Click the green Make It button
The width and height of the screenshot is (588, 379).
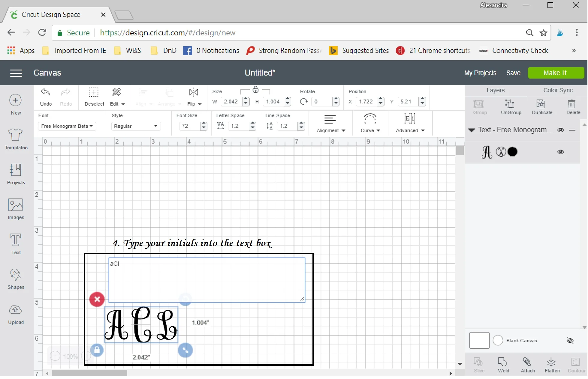(x=556, y=73)
